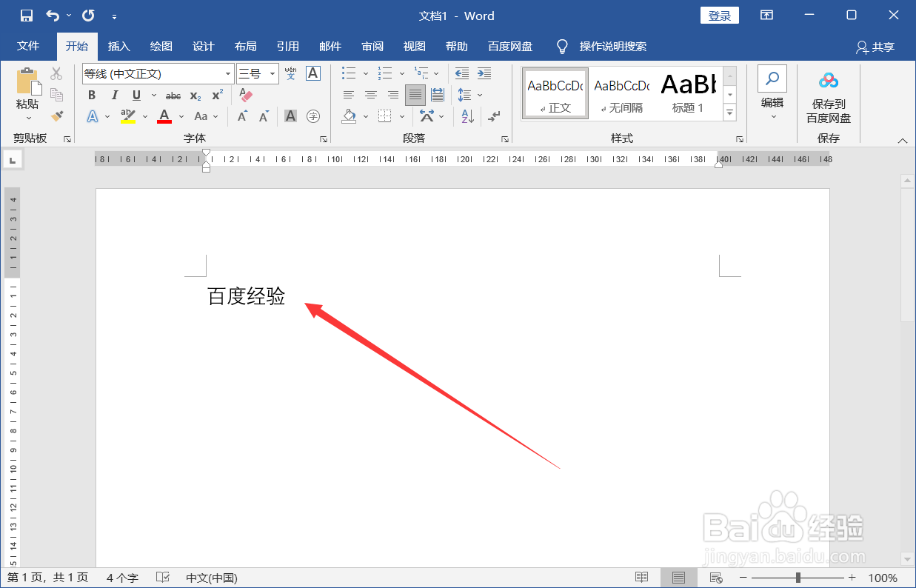Align text to the left
Viewport: 916px width, 588px height.
pos(349,95)
